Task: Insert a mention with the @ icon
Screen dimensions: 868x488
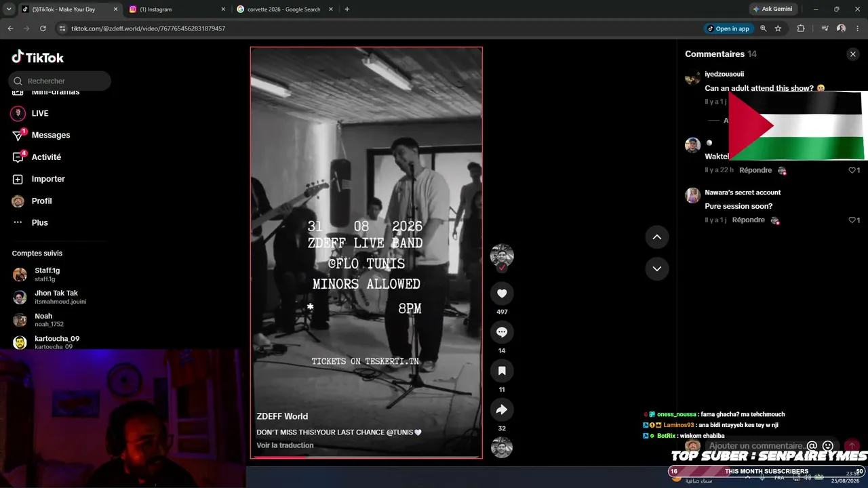Action: point(812,446)
